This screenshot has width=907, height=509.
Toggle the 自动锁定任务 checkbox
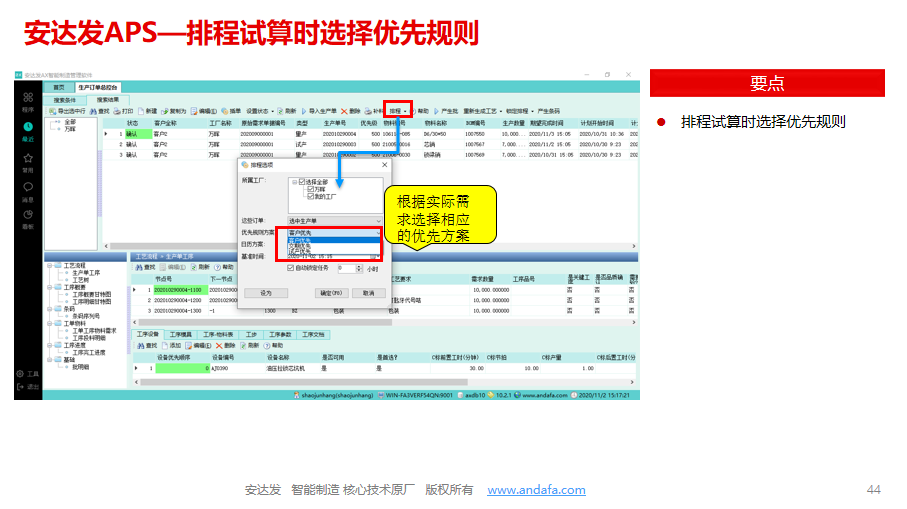pyautogui.click(x=290, y=268)
